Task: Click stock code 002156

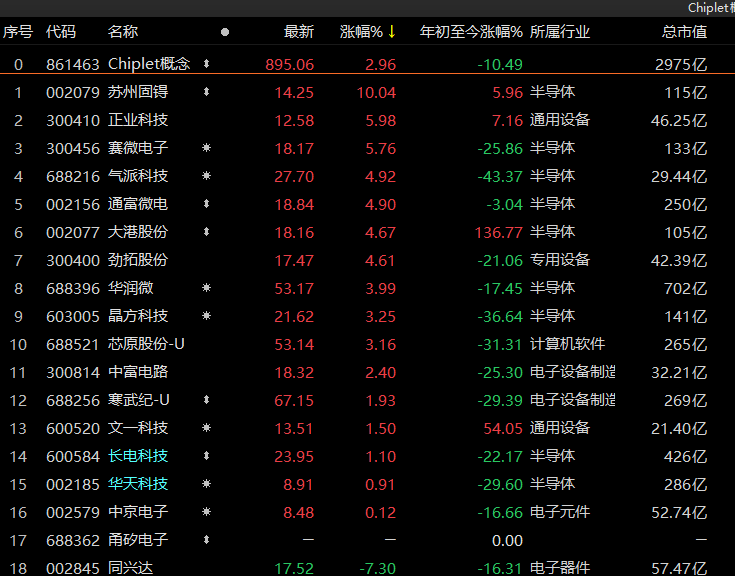Action: tap(73, 204)
